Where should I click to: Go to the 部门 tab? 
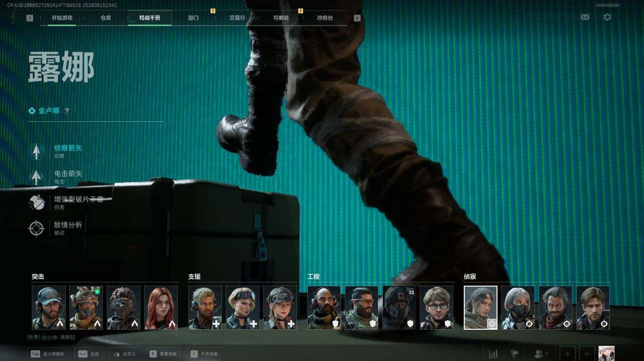[x=193, y=18]
